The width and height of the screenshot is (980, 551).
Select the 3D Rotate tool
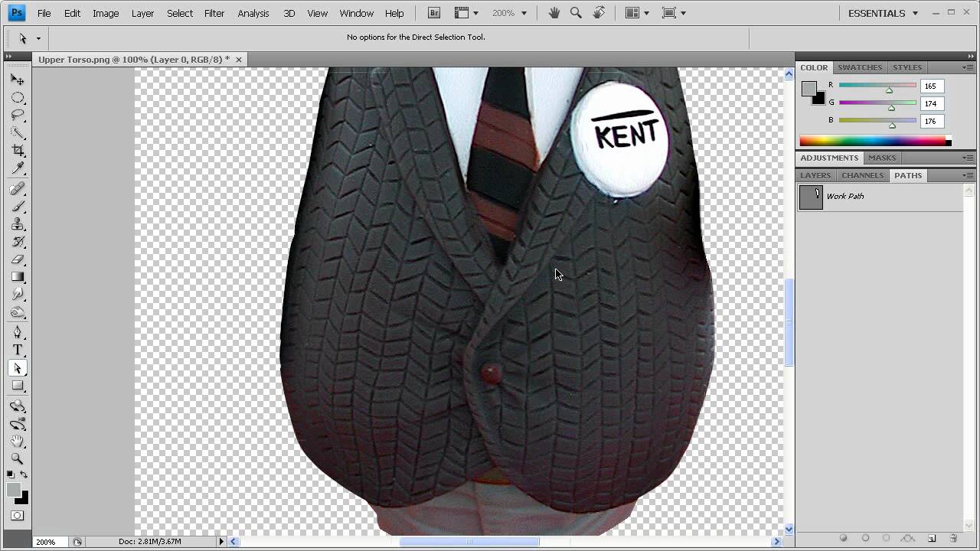[x=18, y=406]
